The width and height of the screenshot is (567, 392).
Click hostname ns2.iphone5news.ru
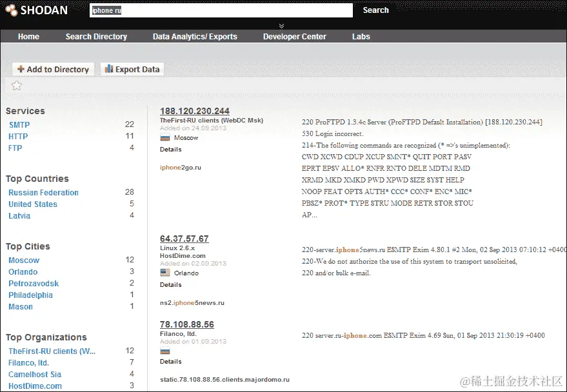point(192,303)
